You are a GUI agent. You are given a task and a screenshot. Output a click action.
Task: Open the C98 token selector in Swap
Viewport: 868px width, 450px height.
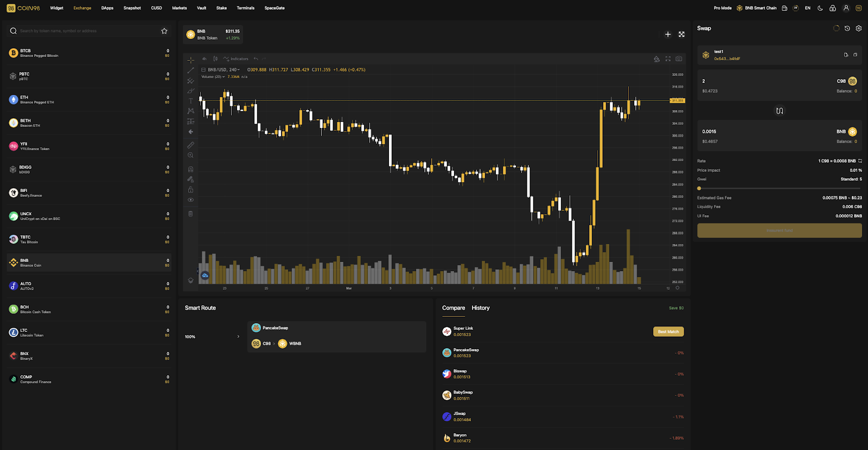click(x=847, y=81)
